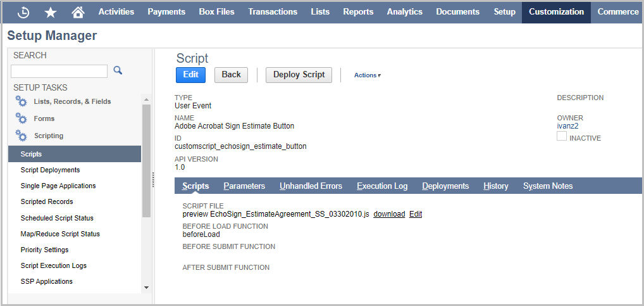Open the Actions dropdown menu
This screenshot has height=306, width=644.
[368, 75]
